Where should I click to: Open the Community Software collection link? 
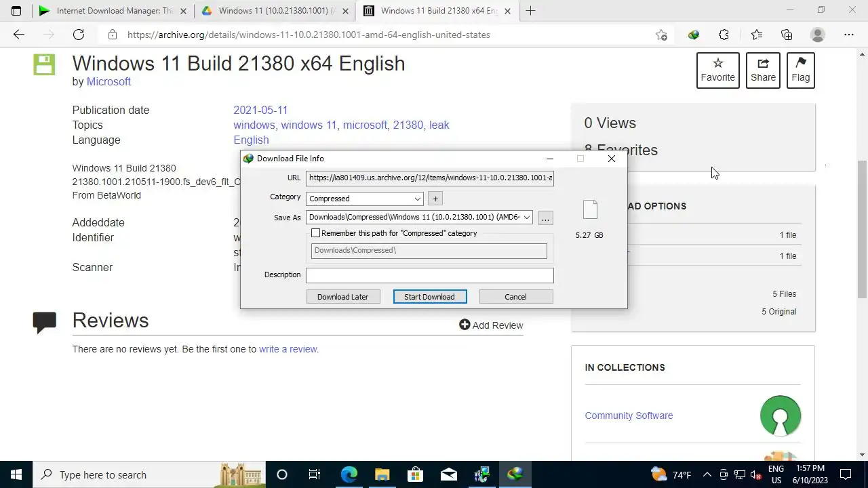pyautogui.click(x=629, y=415)
